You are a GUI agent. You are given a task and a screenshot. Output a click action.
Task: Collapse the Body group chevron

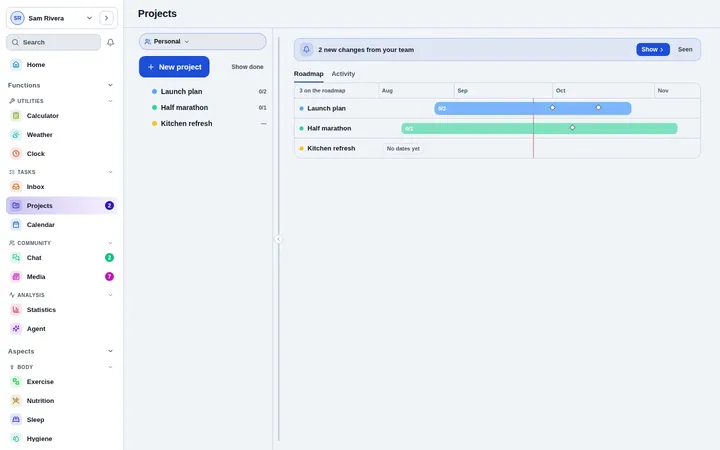tap(110, 367)
